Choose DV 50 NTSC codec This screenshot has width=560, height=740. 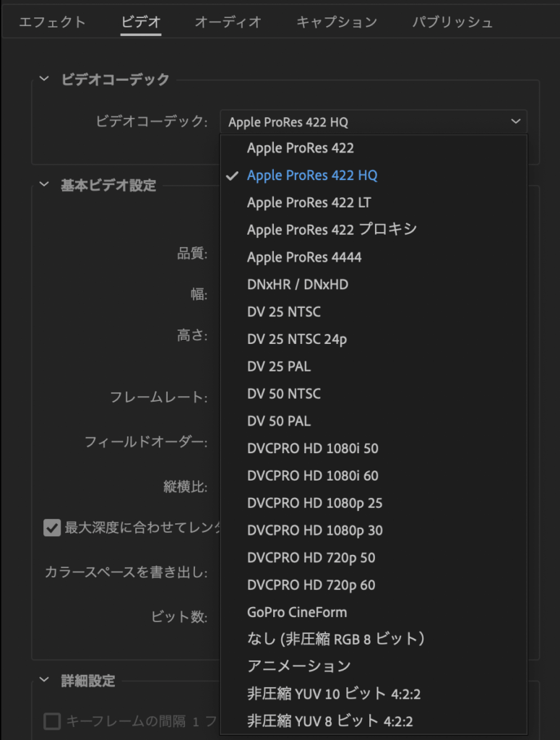(x=374, y=394)
